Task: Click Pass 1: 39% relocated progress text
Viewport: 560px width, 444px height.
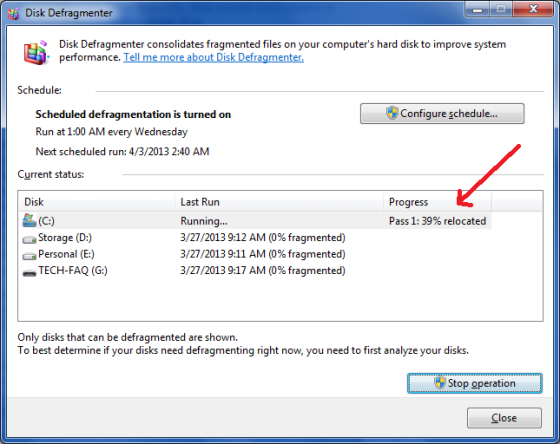Action: [x=437, y=221]
